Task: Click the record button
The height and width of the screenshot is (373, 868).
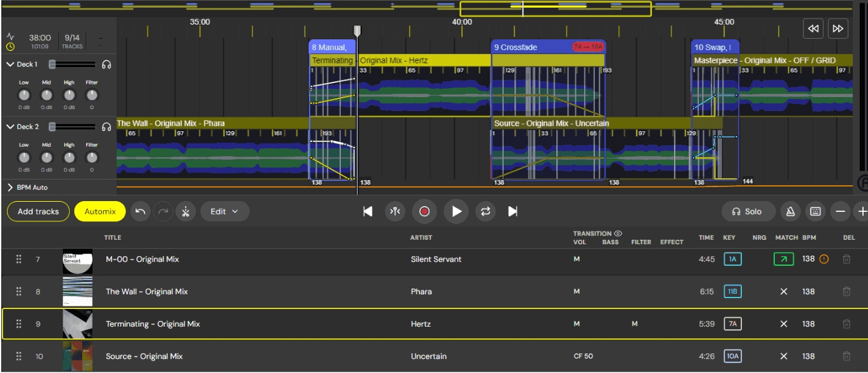Action: click(424, 211)
